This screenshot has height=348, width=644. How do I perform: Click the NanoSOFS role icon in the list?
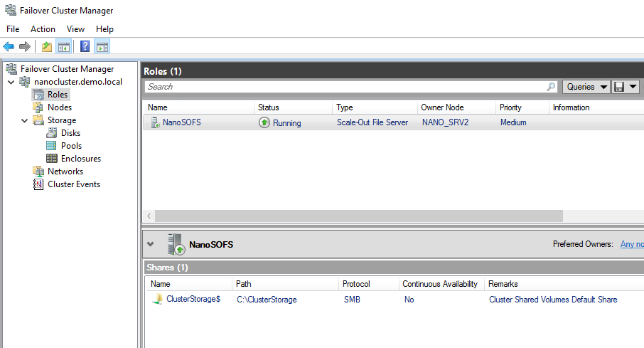pos(155,122)
